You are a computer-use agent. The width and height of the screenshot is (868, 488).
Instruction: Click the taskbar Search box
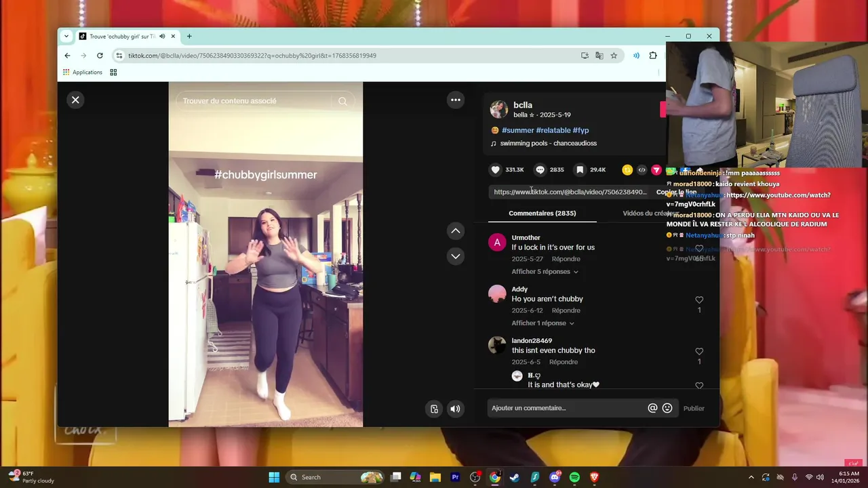[336, 477]
